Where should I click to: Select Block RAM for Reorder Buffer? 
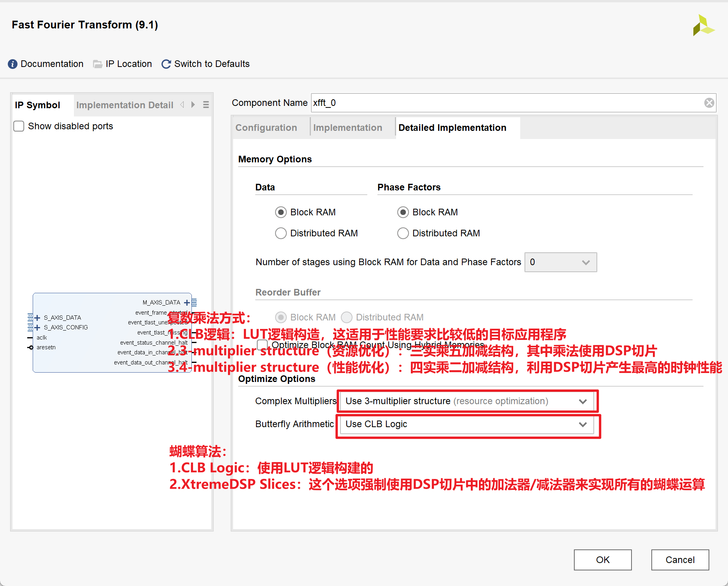click(281, 317)
